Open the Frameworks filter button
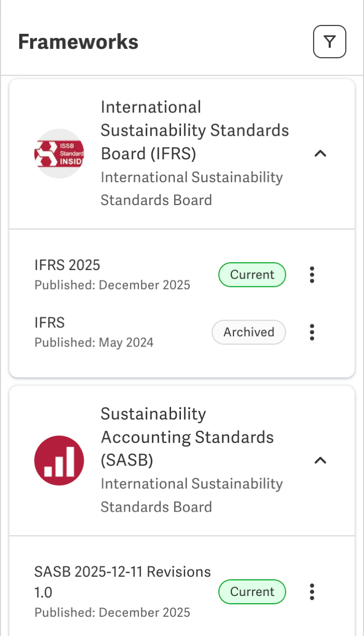The width and height of the screenshot is (364, 636). tap(329, 42)
